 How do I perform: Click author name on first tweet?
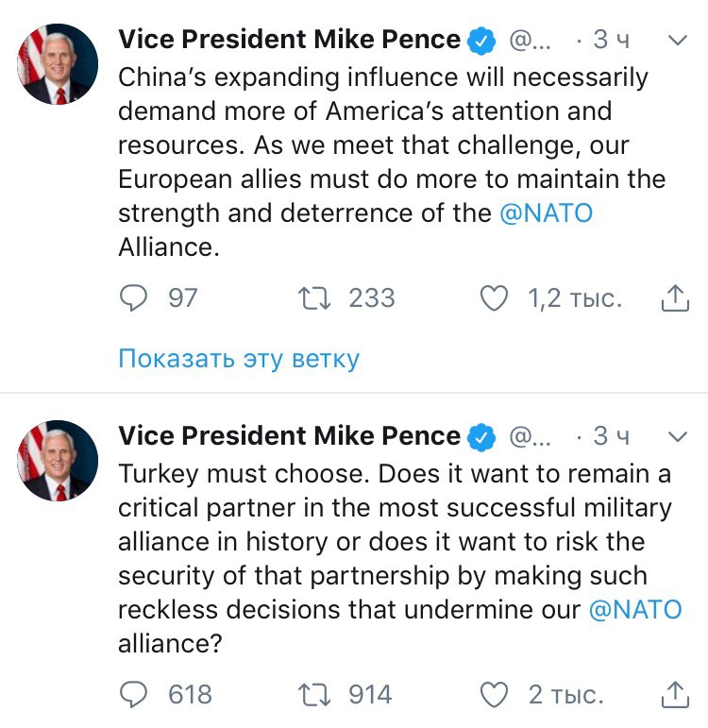tap(289, 40)
